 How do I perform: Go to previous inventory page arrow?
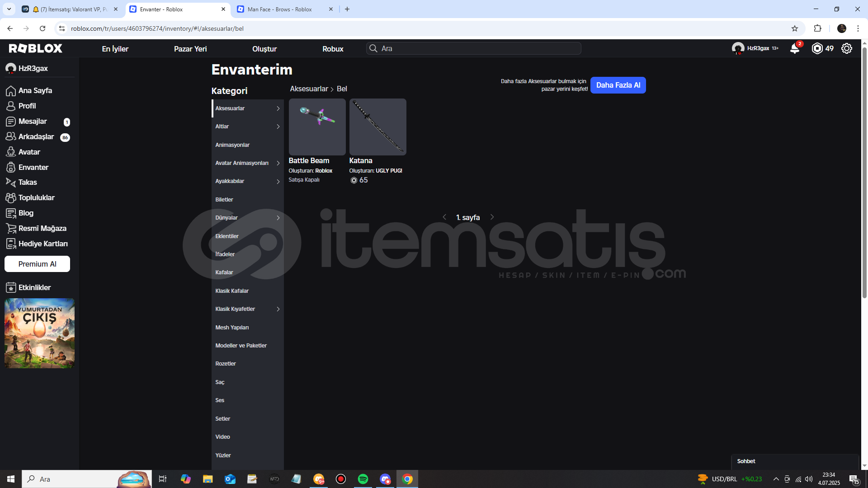point(444,217)
